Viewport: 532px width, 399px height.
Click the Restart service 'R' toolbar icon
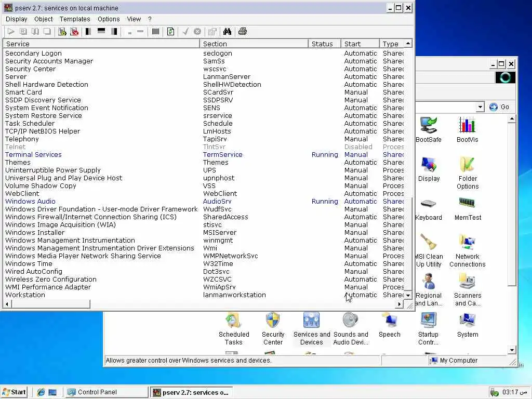click(x=23, y=32)
